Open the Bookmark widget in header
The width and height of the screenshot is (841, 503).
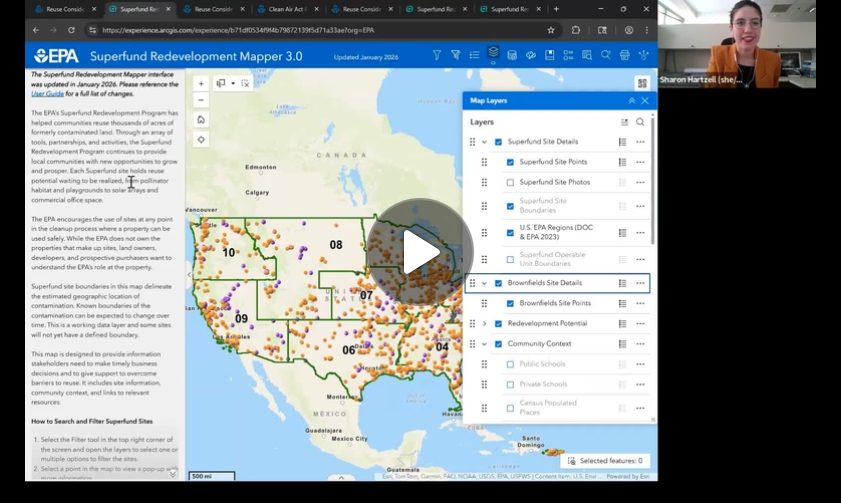point(549,55)
